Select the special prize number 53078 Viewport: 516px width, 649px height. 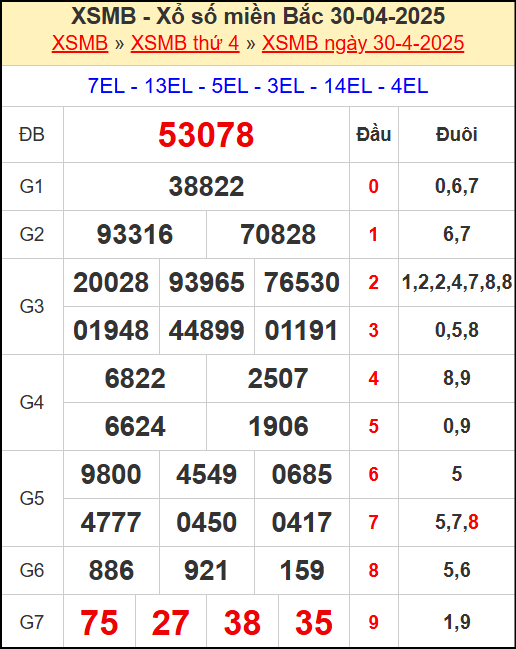pyautogui.click(x=206, y=135)
